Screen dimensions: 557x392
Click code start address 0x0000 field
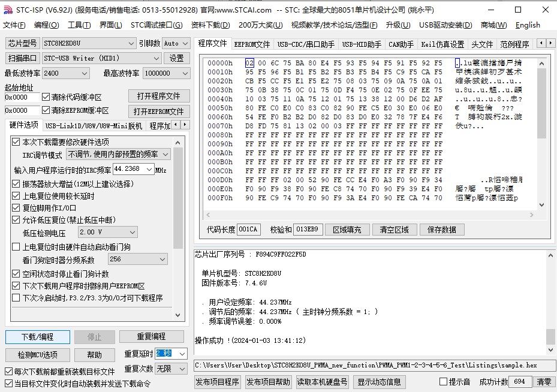pos(22,97)
